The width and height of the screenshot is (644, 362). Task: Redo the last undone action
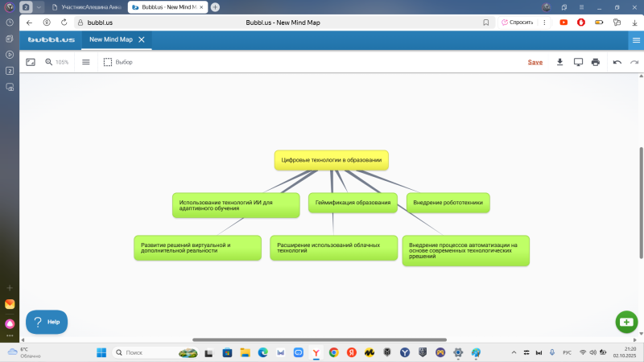pyautogui.click(x=634, y=62)
